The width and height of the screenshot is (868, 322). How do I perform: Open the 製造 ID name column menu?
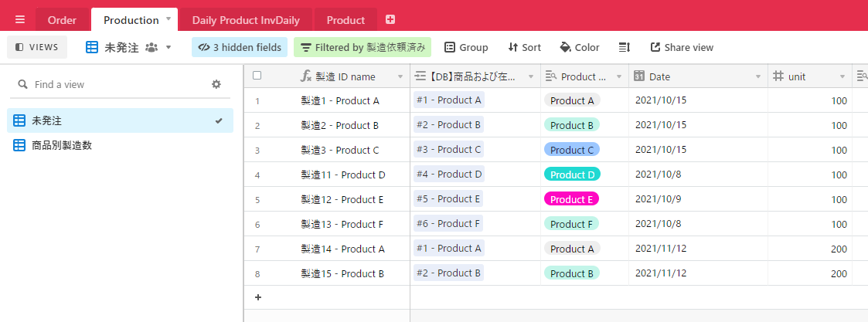[x=400, y=77]
